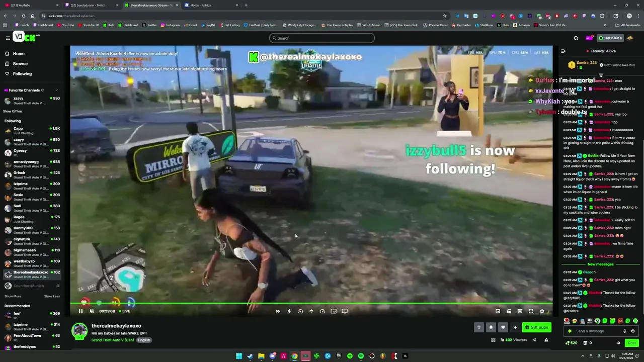This screenshot has height=362, width=644.
Task: Click the microphone icon in chat input
Action: click(x=625, y=331)
